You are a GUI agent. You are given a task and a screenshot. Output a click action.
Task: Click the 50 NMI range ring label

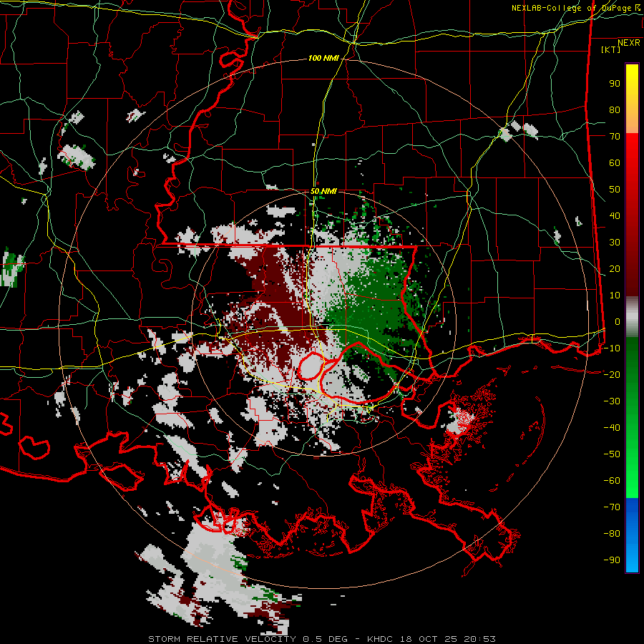tap(323, 191)
